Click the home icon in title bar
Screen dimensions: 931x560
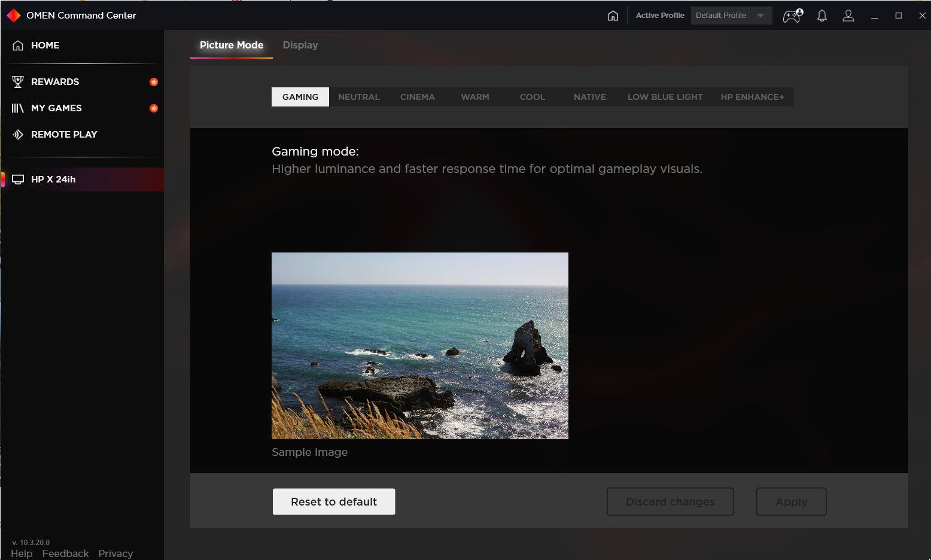click(613, 16)
